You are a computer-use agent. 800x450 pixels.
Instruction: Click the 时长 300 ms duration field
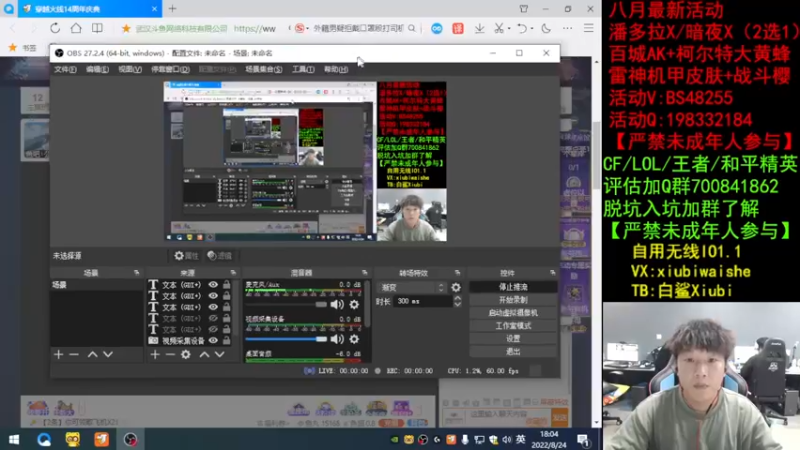click(422, 302)
